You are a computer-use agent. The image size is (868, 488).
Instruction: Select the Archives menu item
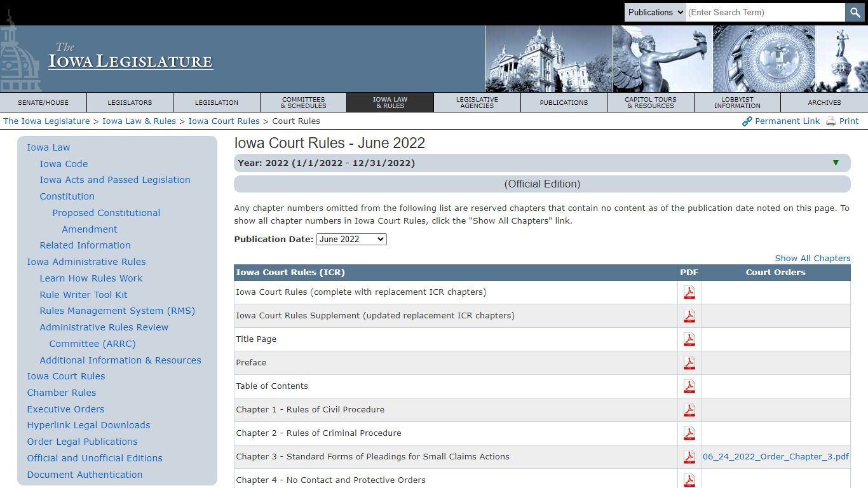(824, 102)
